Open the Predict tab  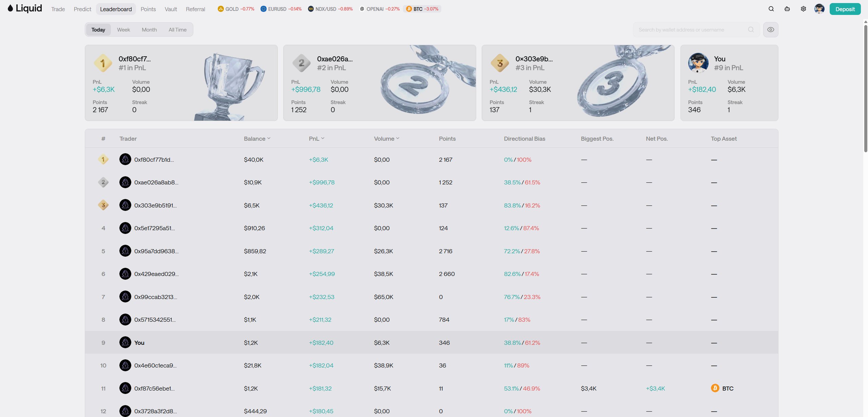pyautogui.click(x=82, y=9)
